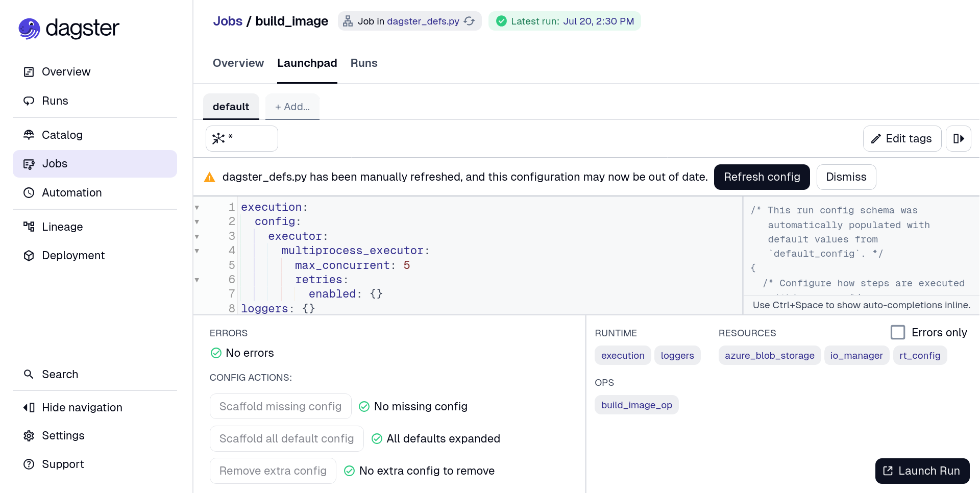Select the io_manager resource tag
This screenshot has width=980, height=493.
[856, 355]
